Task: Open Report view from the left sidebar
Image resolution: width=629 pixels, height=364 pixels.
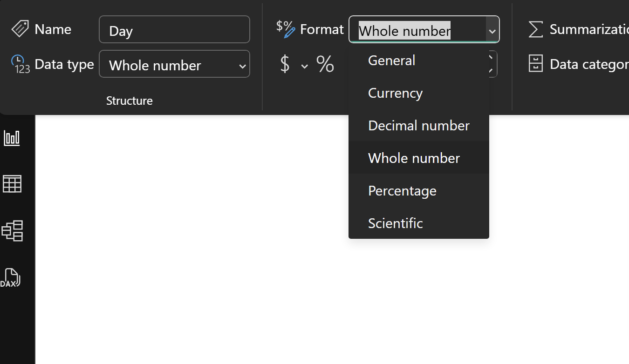Action: (12, 138)
